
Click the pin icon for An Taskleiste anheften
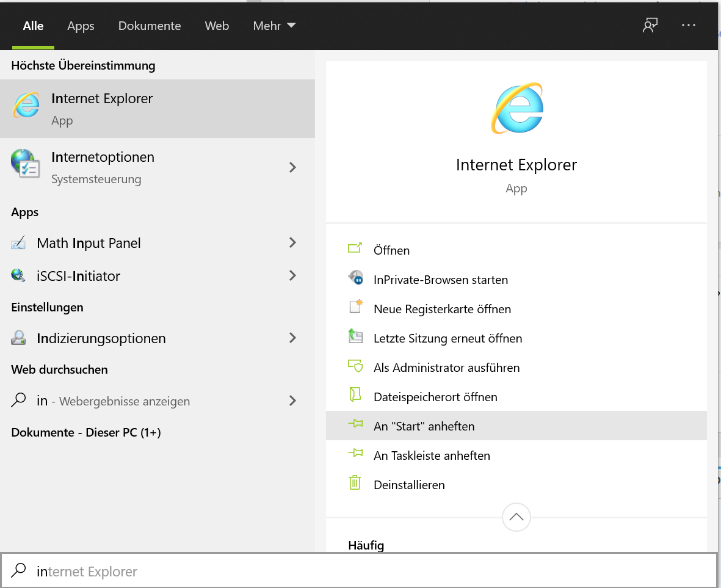(355, 453)
